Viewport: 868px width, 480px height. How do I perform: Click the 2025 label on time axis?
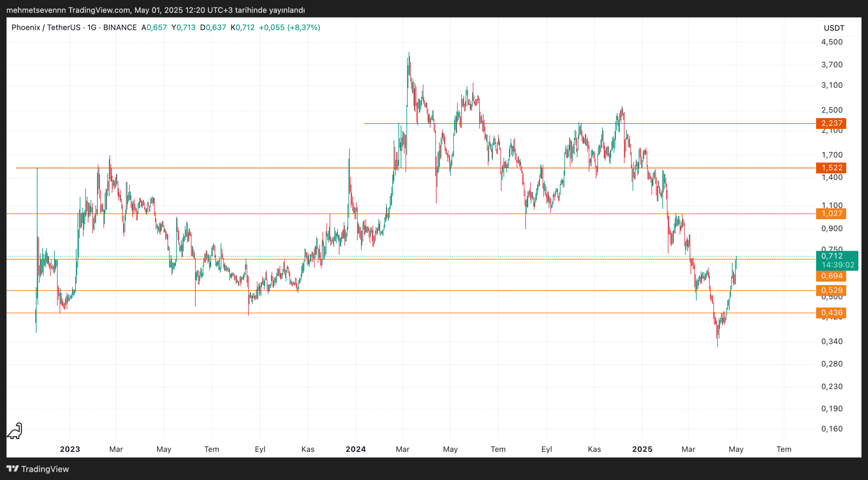(x=642, y=449)
